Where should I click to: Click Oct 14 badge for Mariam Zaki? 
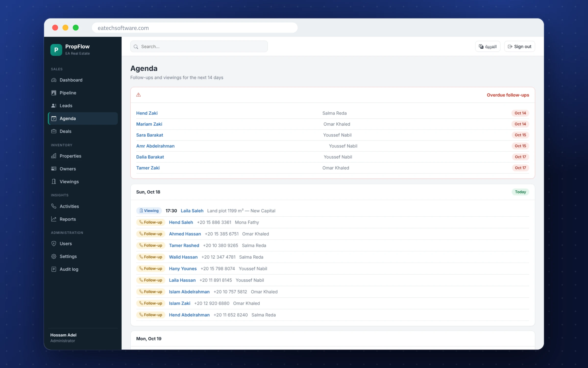pos(520,124)
